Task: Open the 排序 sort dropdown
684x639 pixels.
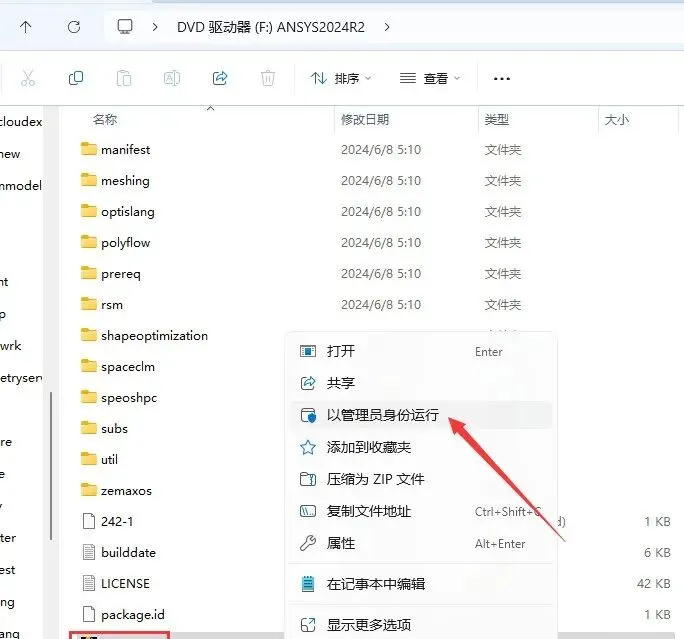Action: [341, 79]
